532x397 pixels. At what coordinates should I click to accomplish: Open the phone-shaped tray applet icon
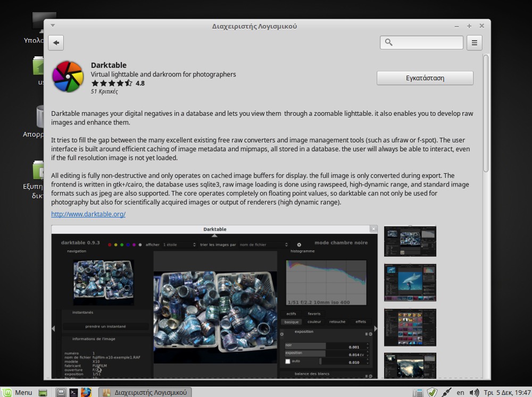418,393
